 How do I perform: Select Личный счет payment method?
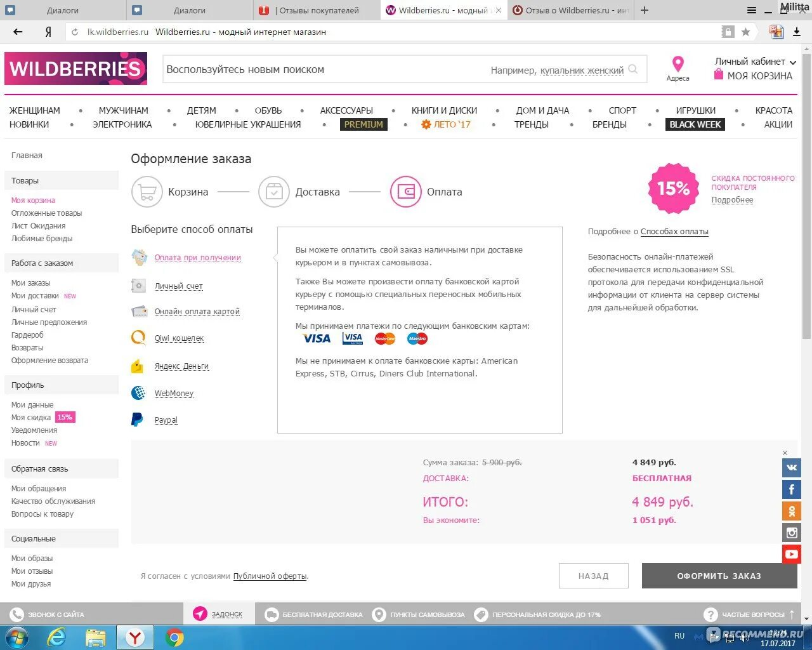click(x=179, y=286)
